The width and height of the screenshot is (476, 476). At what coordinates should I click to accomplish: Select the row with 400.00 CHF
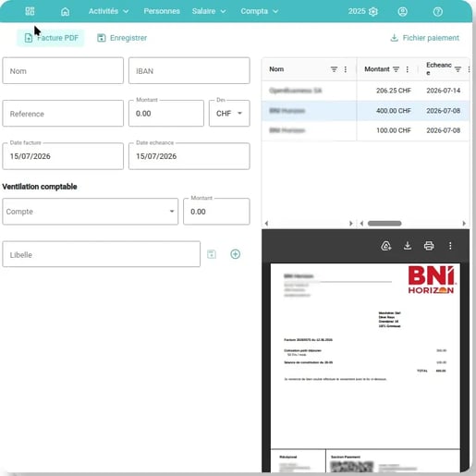click(x=365, y=111)
